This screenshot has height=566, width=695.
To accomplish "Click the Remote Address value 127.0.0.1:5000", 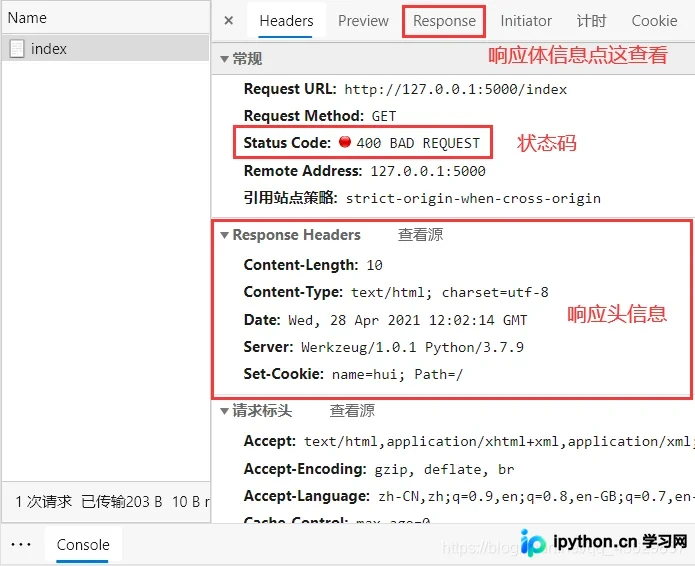I will pyautogui.click(x=428, y=171).
